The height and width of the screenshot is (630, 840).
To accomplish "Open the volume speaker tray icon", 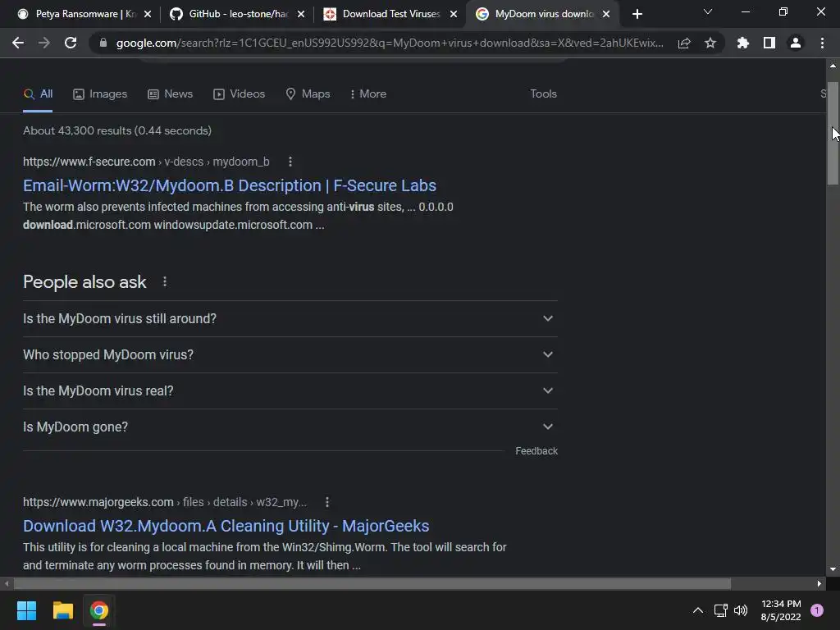I will (x=741, y=610).
